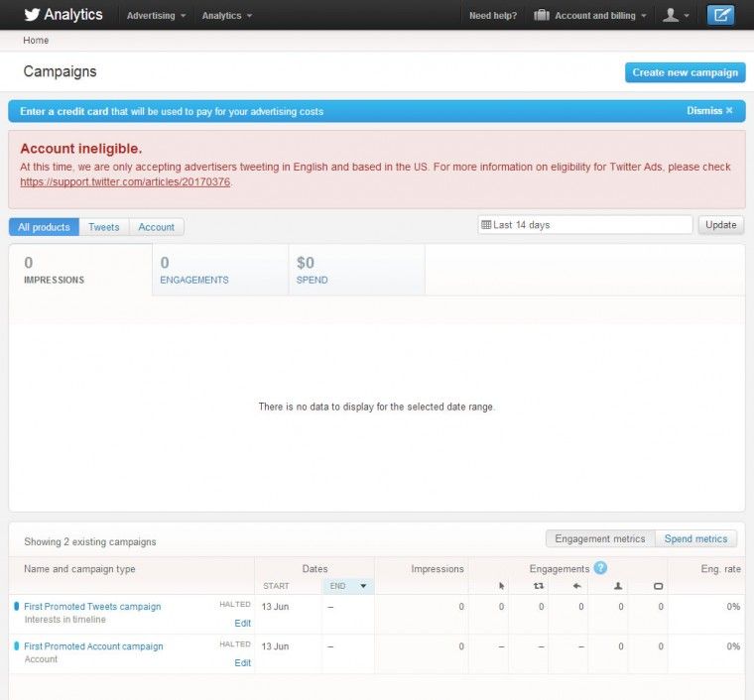
Task: Edit the First Promoted Account campaign
Action: point(243,663)
